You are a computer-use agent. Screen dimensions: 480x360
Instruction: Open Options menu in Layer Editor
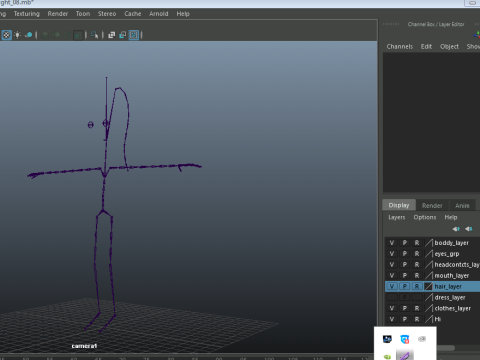[425, 217]
